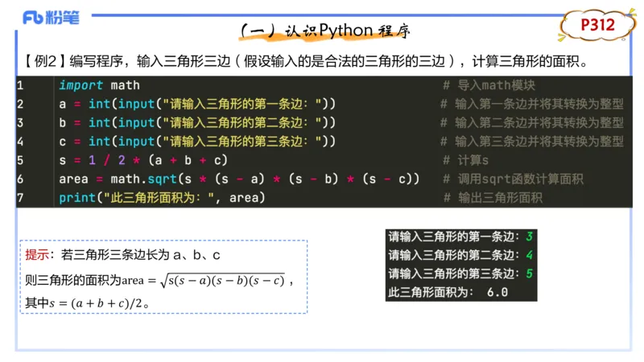Click line number 1 in the code
This screenshot has width=644, height=362.
pyautogui.click(x=20, y=85)
